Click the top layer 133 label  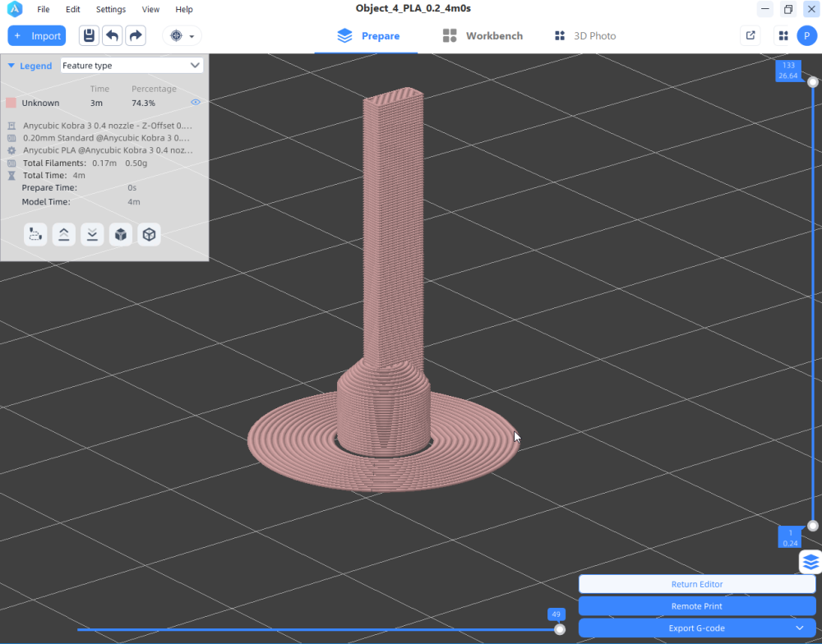788,71
